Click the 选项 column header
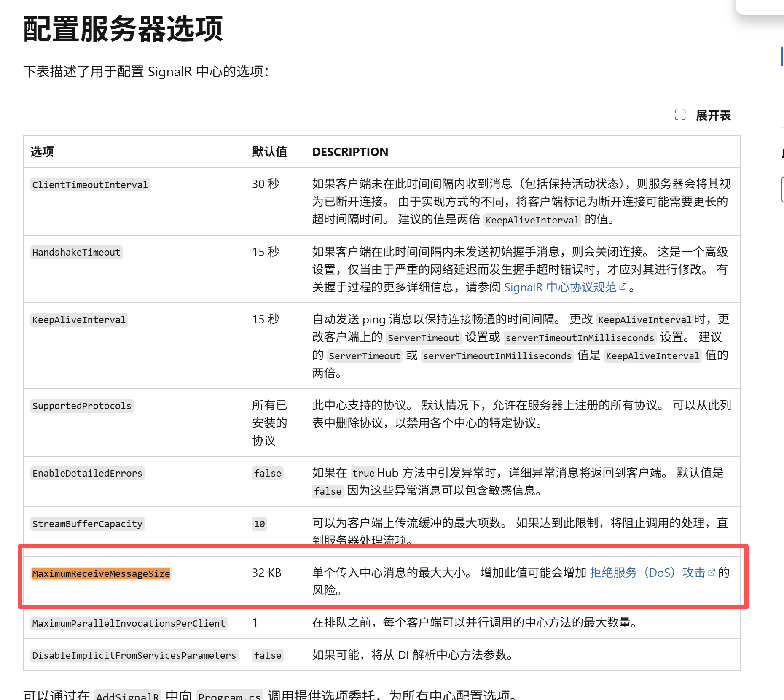The height and width of the screenshot is (700, 784). click(42, 152)
